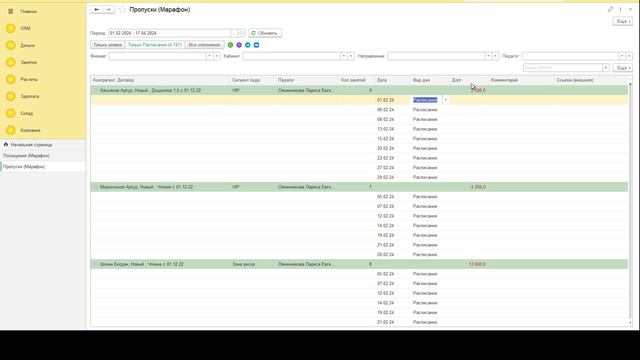Open the Еще menu above the filters
Screen dimensions: 640x360
[x=623, y=21]
